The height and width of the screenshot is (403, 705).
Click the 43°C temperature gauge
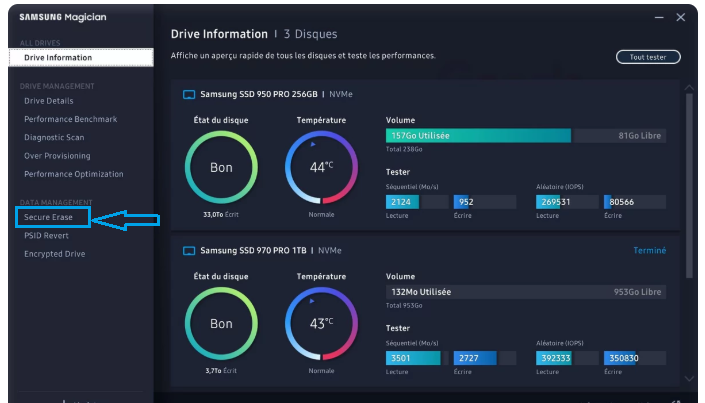tap(321, 323)
